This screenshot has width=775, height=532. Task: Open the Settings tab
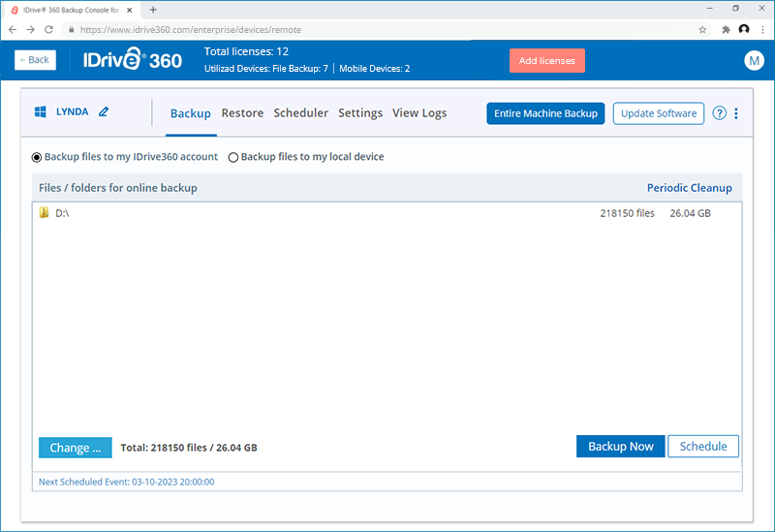point(360,112)
